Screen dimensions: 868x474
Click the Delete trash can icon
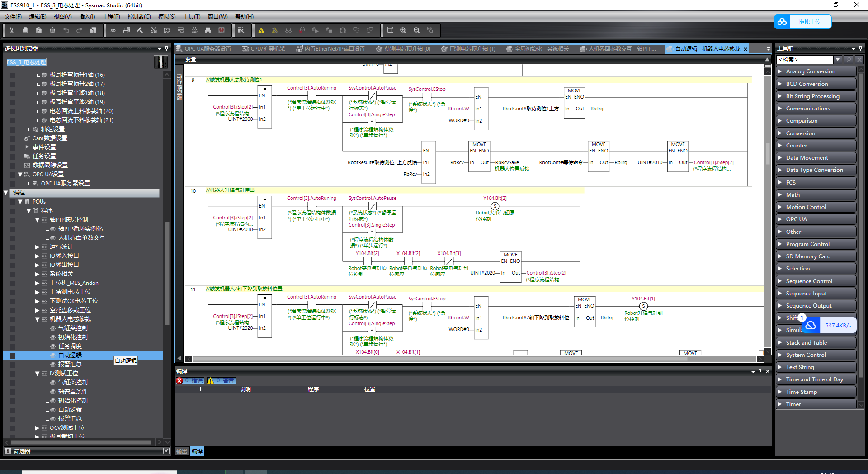52,30
